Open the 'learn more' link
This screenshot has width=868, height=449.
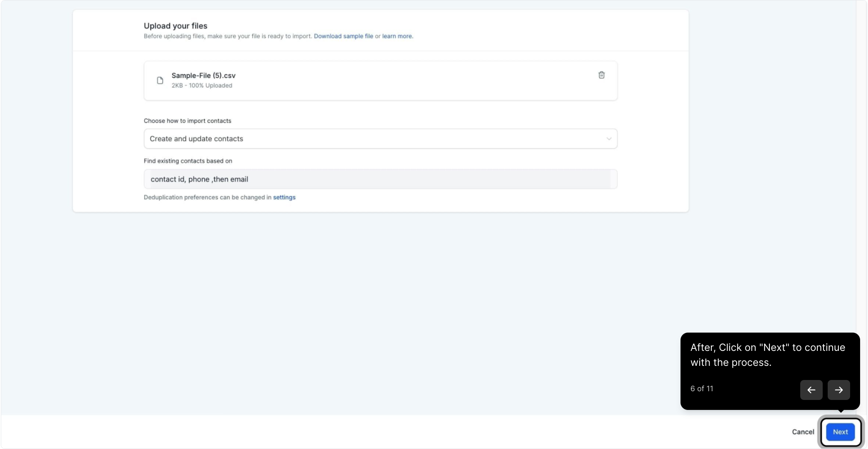pyautogui.click(x=397, y=36)
